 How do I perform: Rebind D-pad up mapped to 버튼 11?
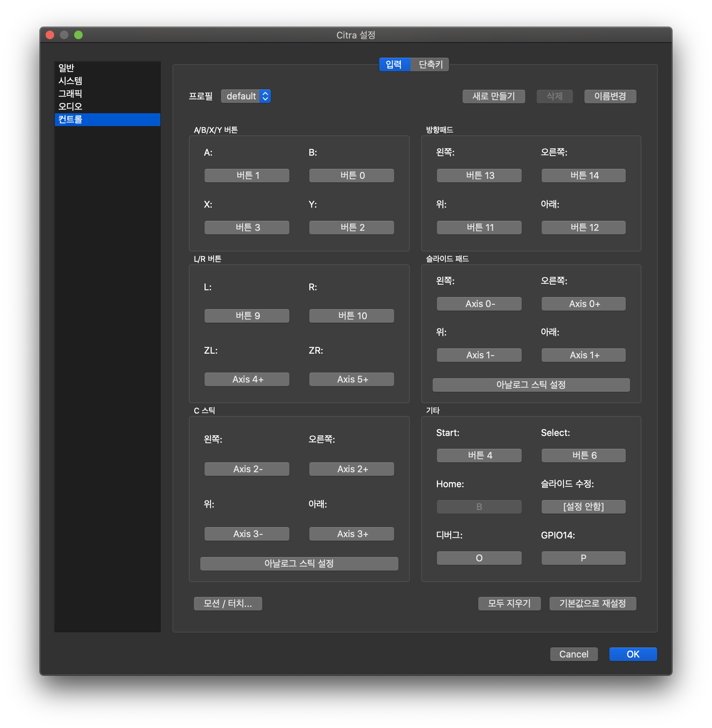479,228
